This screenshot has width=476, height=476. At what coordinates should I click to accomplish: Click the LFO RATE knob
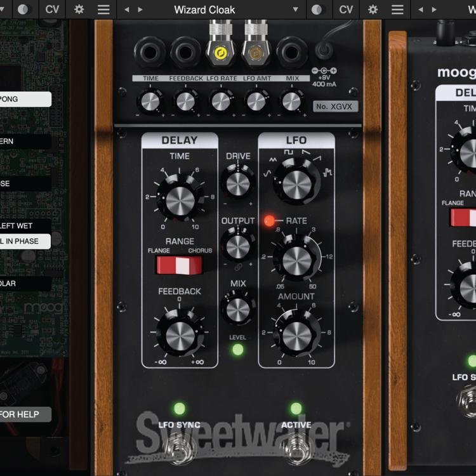click(296, 260)
